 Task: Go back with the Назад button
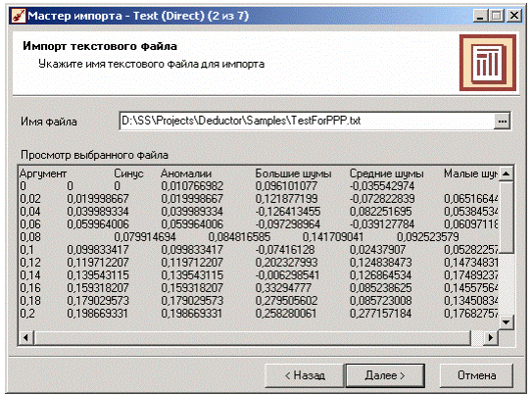(x=305, y=375)
